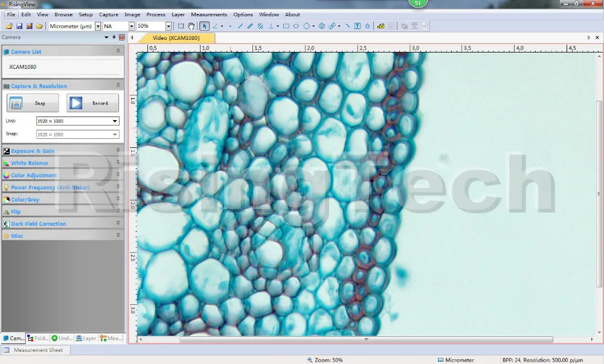Screen dimensions: 604x364
Task: Click the save disk icon in the toolbar
Action: point(19,26)
